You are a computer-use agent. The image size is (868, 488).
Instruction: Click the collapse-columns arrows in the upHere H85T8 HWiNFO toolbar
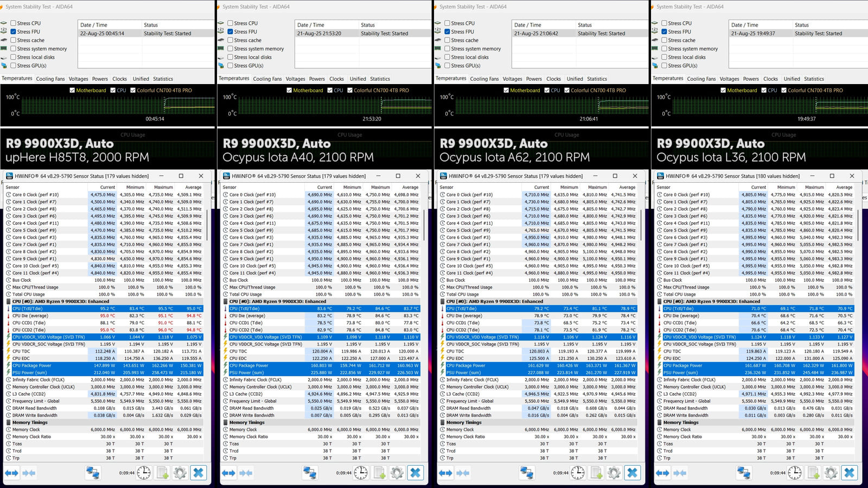point(29,473)
